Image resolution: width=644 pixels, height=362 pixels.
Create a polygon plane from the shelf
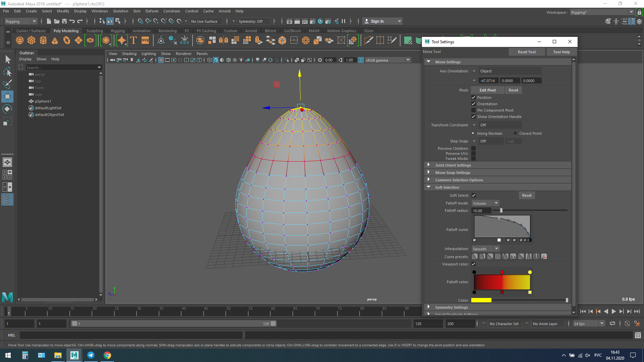[x=78, y=41]
